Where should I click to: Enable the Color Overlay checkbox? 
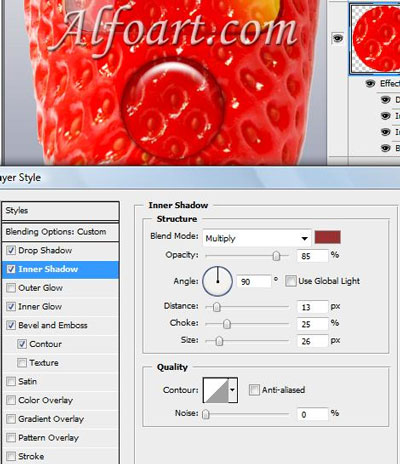click(11, 400)
